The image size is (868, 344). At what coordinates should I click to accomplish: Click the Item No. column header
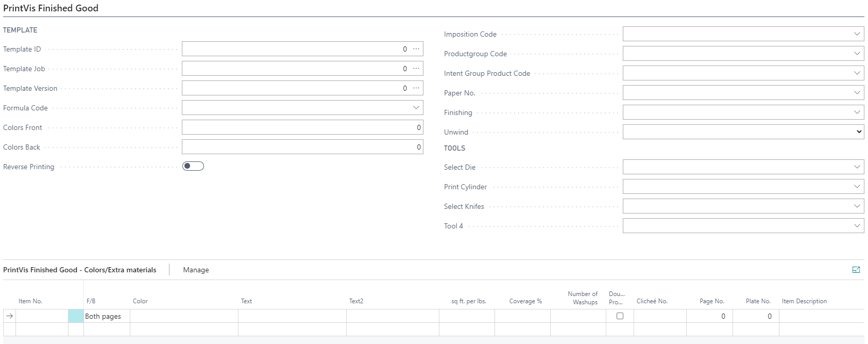(x=30, y=301)
